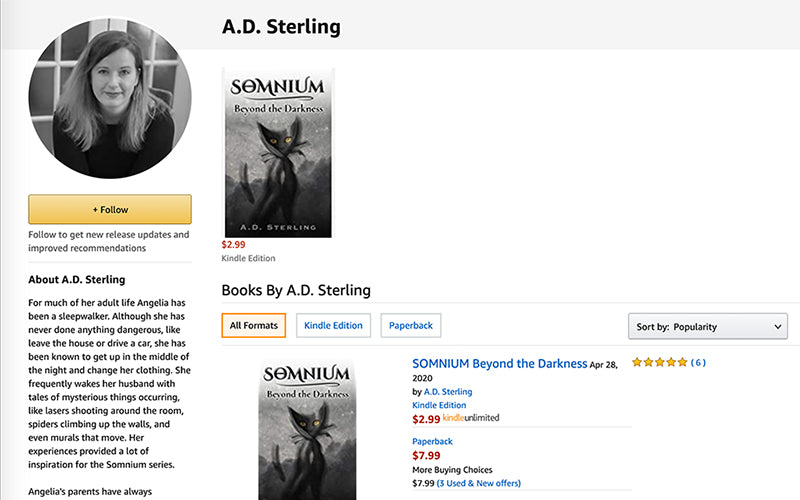Open the top SOMNIUM book cover thumbnail
Image resolution: width=800 pixels, height=500 pixels.
pos(277,153)
